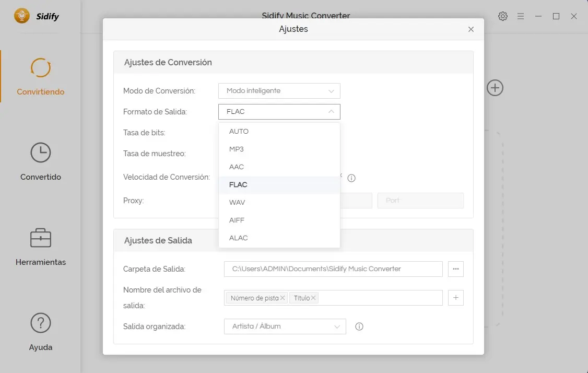Open the hamburger menu in title bar
The image size is (588, 373).
pyautogui.click(x=521, y=16)
